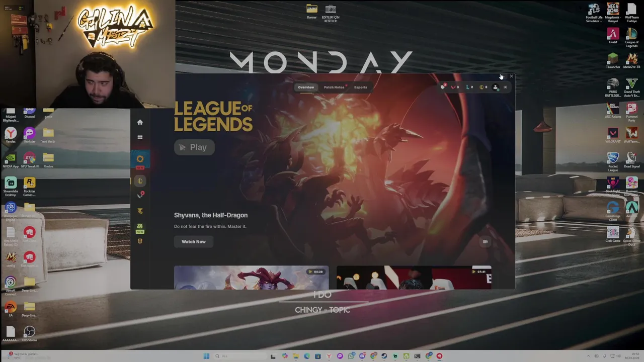Collapse the social panel arrow icon
Image resolution: width=644 pixels, height=362 pixels.
point(505,87)
